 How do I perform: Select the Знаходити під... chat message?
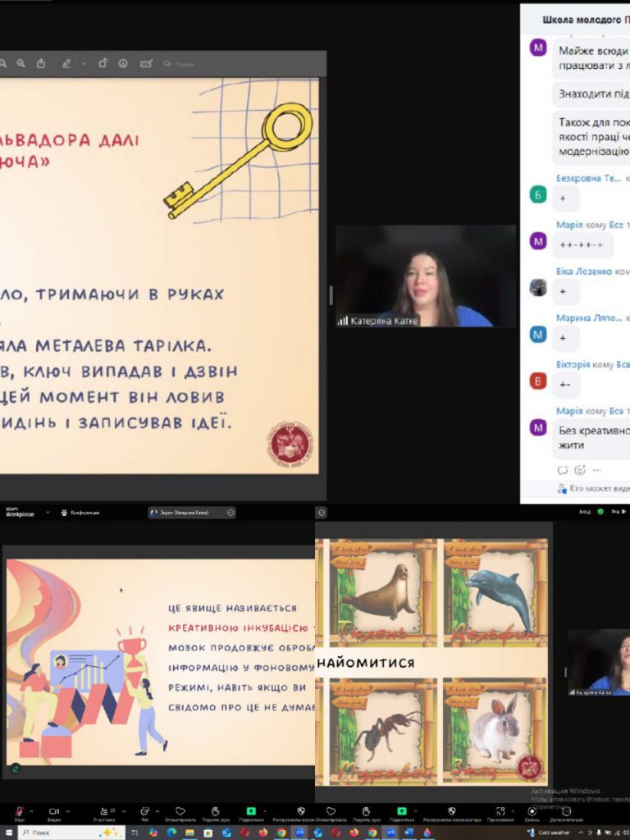point(591,94)
